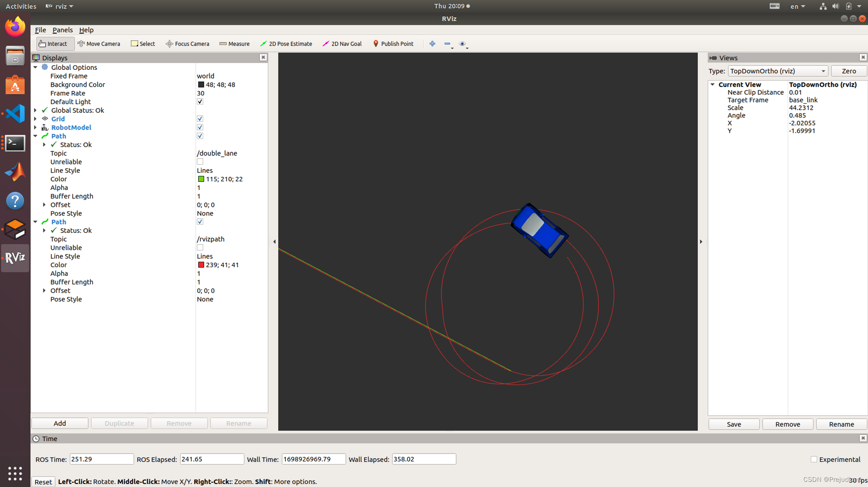Select the zoom in icon on toolbar

coord(433,43)
